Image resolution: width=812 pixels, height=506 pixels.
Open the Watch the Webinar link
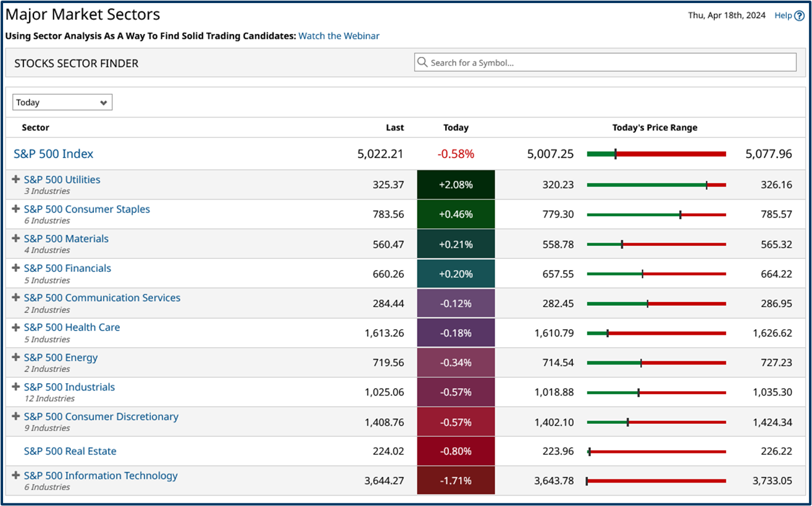tap(338, 36)
